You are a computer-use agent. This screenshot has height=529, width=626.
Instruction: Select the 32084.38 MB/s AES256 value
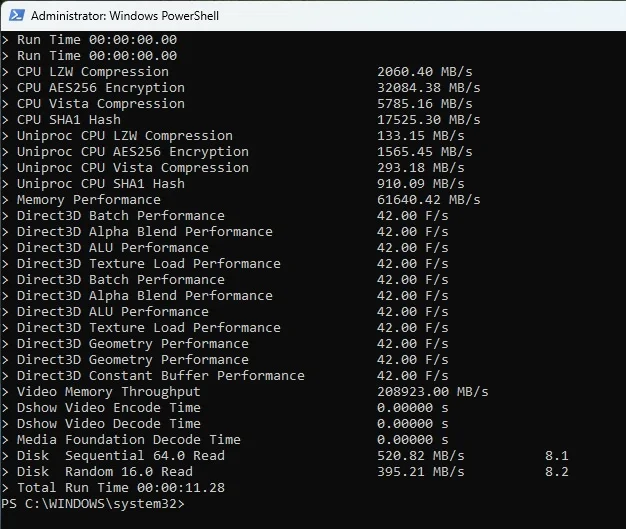tap(429, 88)
